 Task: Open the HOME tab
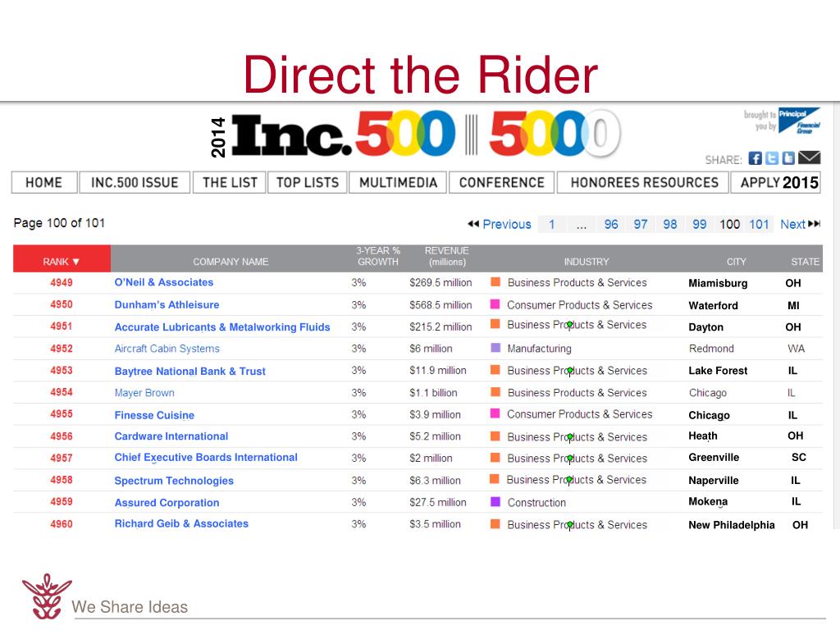click(x=44, y=183)
